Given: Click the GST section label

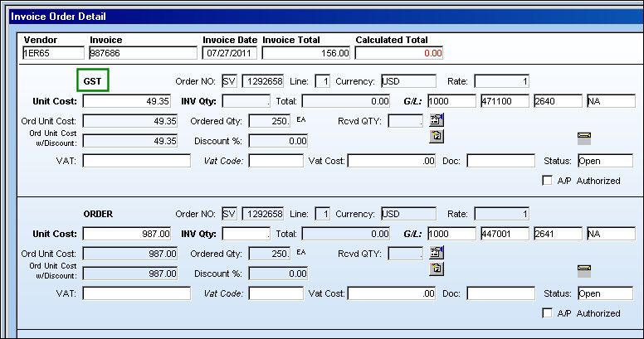Looking at the screenshot, I should [x=92, y=81].
